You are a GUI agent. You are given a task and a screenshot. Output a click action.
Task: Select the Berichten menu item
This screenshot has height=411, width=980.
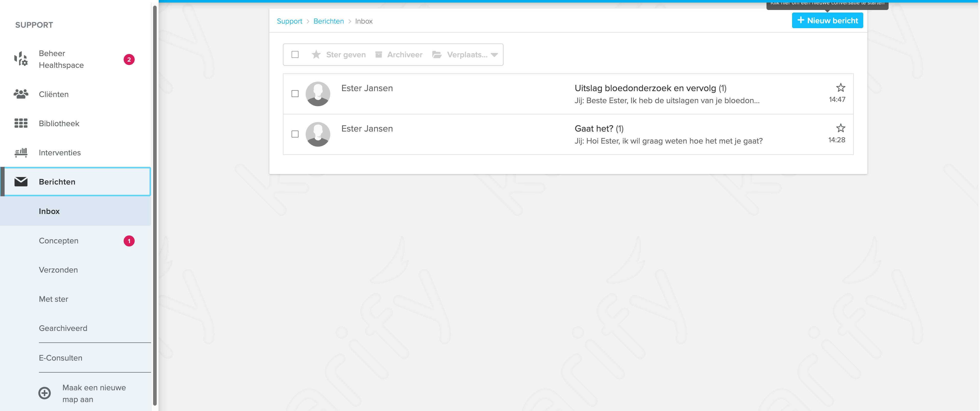tap(76, 182)
